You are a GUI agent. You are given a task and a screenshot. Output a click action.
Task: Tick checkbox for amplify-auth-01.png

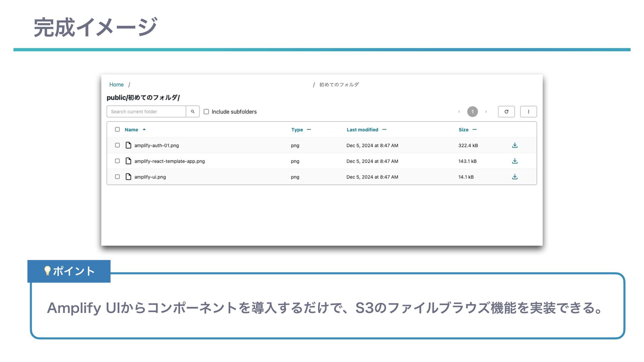pyautogui.click(x=117, y=145)
